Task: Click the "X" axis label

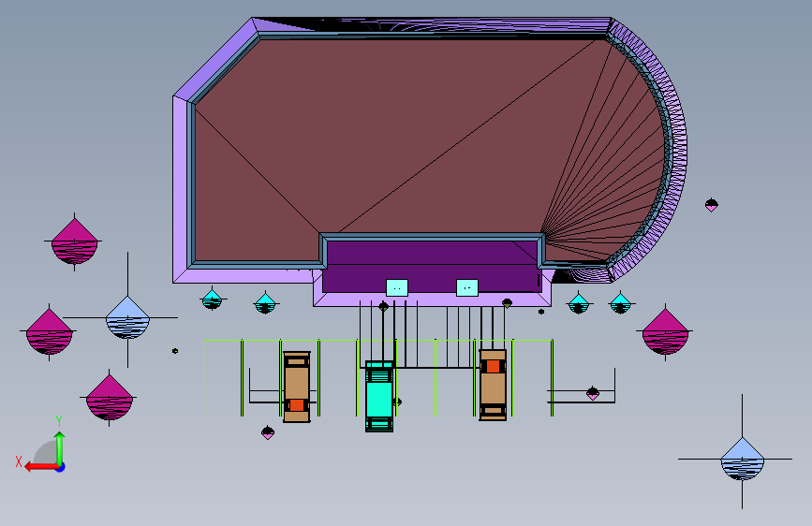Action: click(x=19, y=461)
